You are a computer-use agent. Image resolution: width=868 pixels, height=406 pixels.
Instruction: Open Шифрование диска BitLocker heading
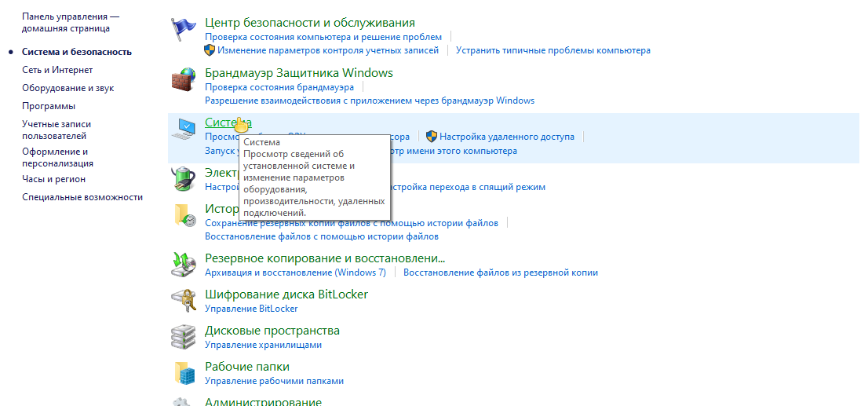(286, 294)
